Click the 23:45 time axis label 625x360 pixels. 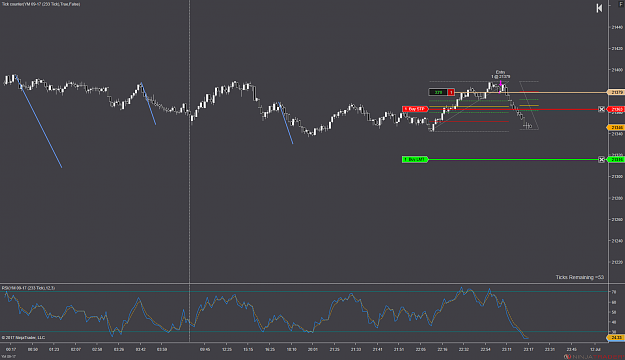coord(572,350)
